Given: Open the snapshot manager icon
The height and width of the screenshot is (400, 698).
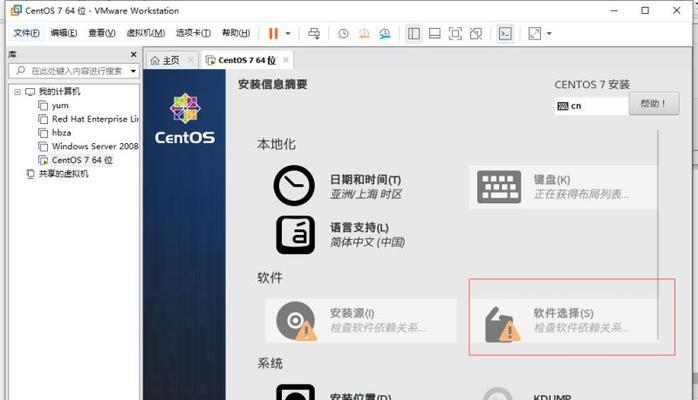Looking at the screenshot, I should tap(385, 33).
